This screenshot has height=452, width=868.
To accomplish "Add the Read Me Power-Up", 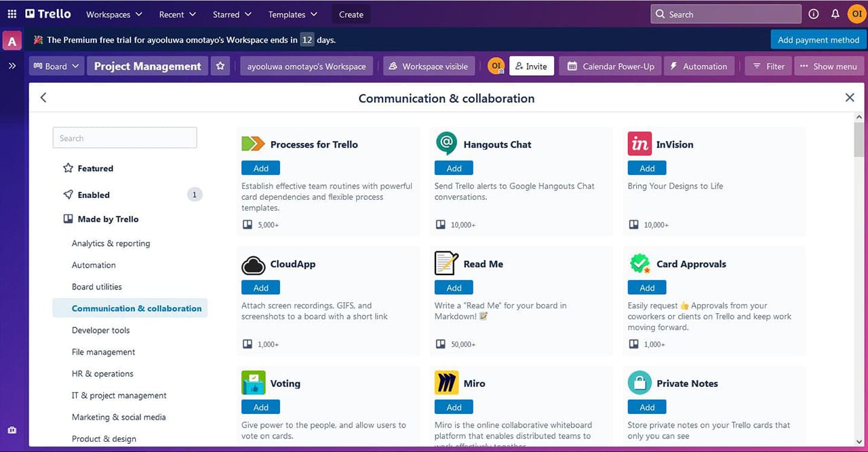I will [x=454, y=288].
